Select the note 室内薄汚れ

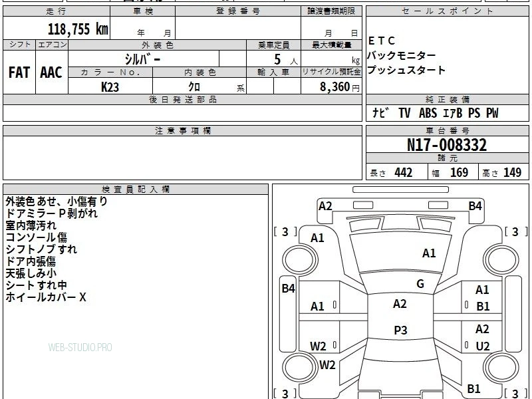pos(31,225)
